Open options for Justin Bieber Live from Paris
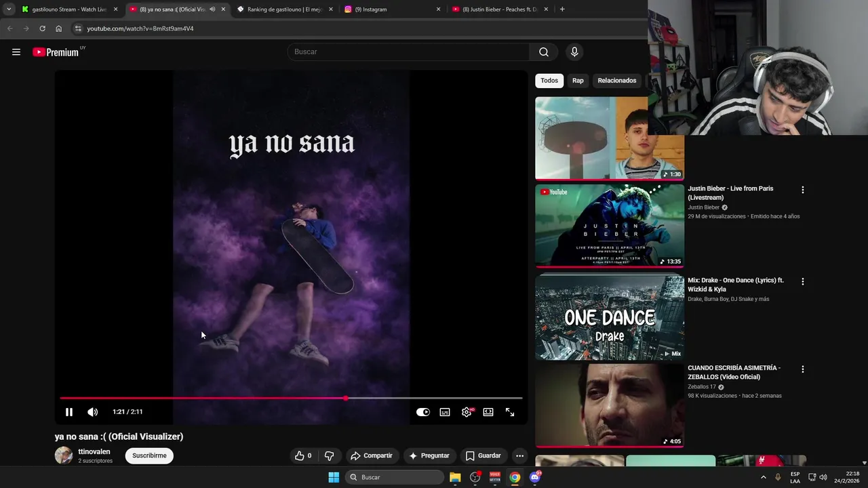Viewport: 868px width, 488px height. [803, 190]
